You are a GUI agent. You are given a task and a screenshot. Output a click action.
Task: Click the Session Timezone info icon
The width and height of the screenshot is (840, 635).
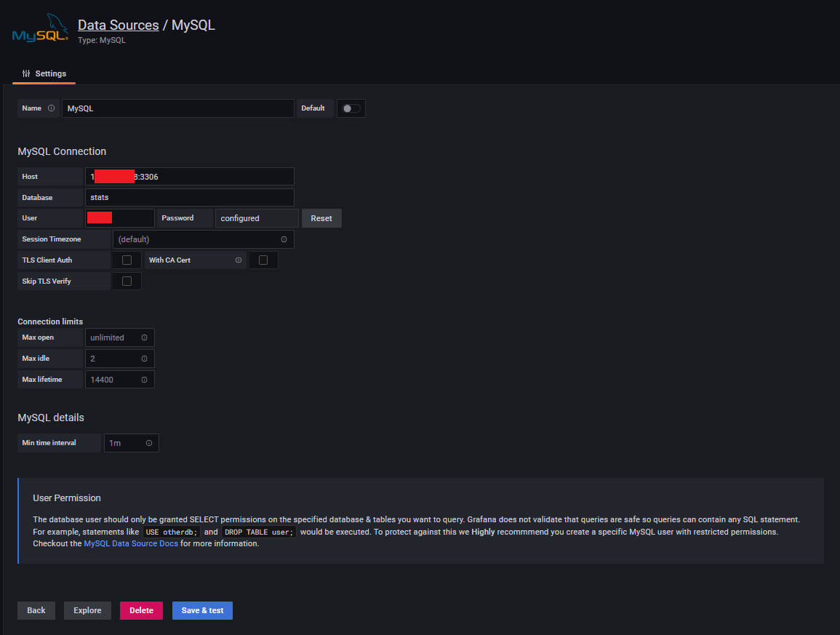[284, 239]
